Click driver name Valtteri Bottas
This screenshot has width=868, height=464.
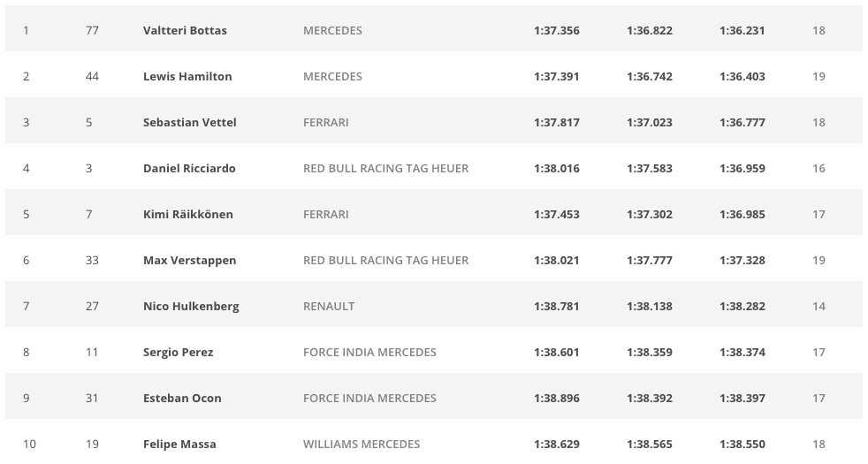[x=185, y=30]
